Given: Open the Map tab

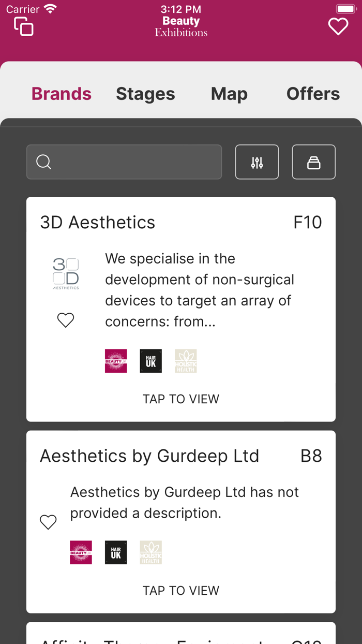Looking at the screenshot, I should (x=229, y=94).
